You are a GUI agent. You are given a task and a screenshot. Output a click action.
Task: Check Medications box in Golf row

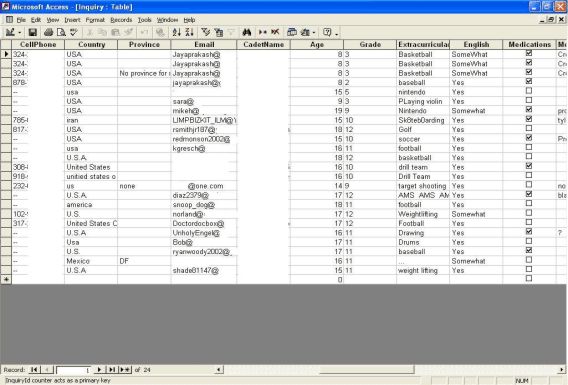pyautogui.click(x=529, y=128)
